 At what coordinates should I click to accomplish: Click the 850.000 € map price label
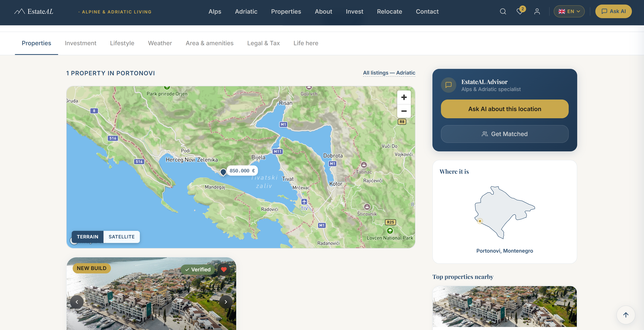tap(242, 171)
